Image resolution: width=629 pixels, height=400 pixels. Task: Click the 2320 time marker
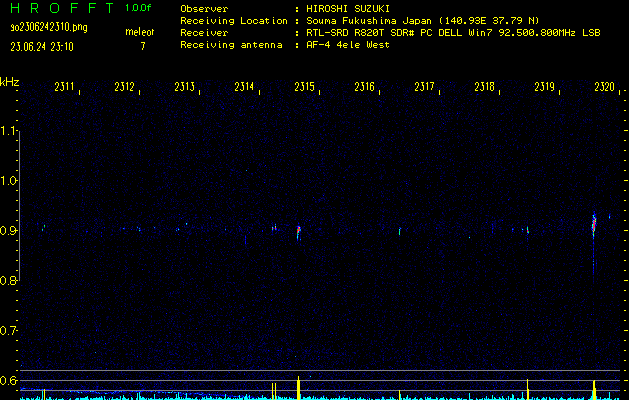[x=604, y=88]
